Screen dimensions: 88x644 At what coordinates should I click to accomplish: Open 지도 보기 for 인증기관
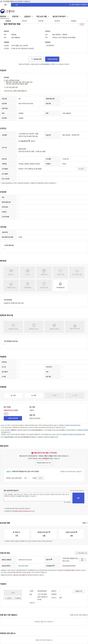click(83, 560)
